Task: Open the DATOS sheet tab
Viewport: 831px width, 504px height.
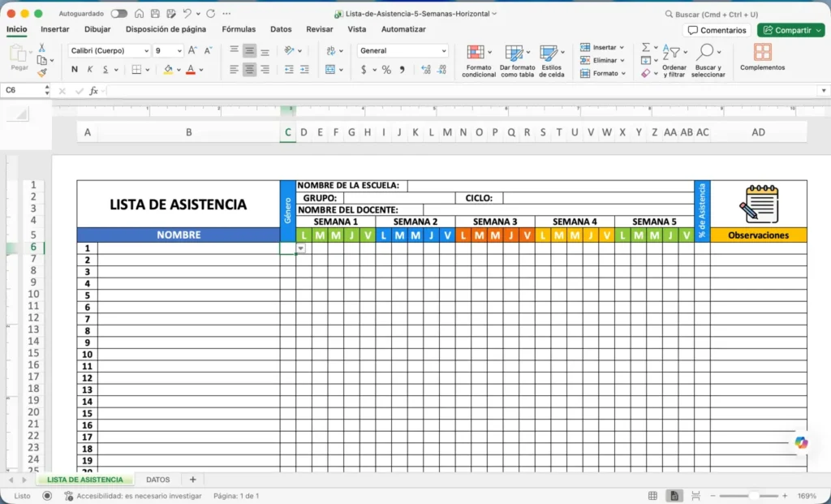Action: (x=158, y=480)
